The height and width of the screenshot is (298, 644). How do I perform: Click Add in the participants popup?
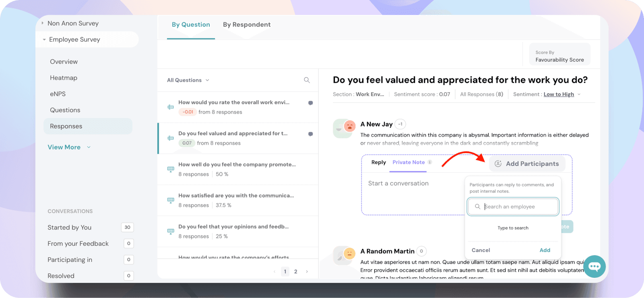(545, 250)
